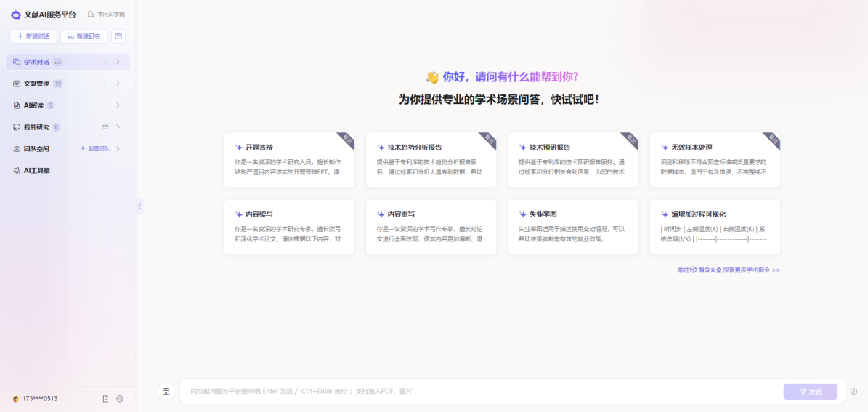Select 文献管理 in the sidebar
Image resolution: width=868 pixels, height=412 pixels.
pos(36,84)
